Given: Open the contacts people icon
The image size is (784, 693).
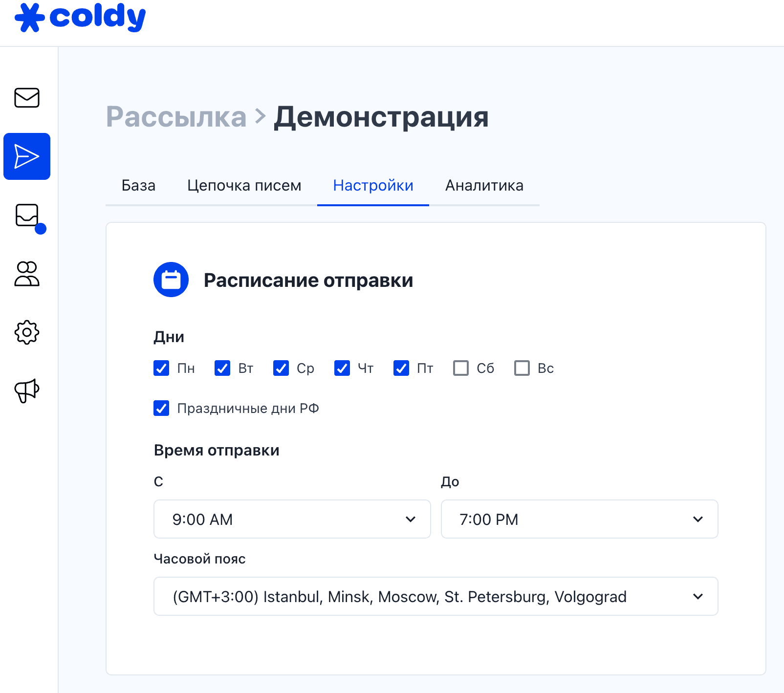Looking at the screenshot, I should (27, 274).
